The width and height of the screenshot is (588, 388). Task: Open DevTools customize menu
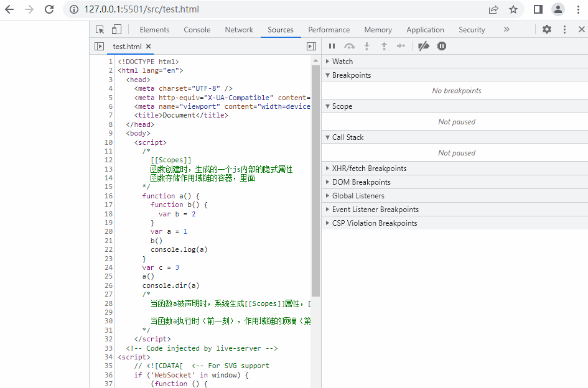(x=564, y=30)
